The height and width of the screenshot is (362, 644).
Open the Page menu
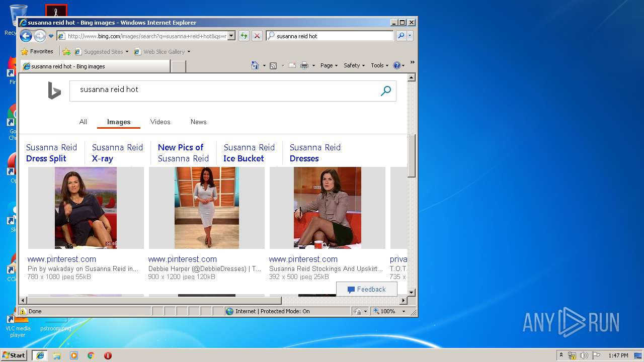[x=329, y=65]
